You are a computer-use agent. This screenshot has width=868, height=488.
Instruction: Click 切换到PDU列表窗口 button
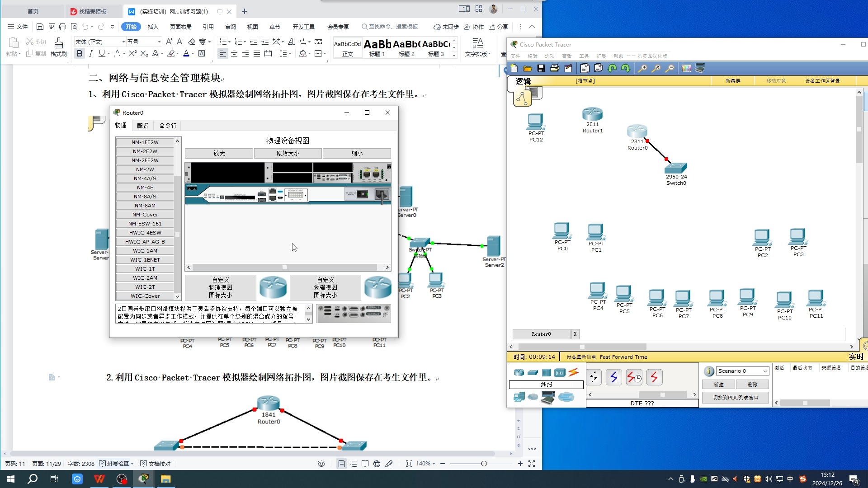(x=736, y=398)
